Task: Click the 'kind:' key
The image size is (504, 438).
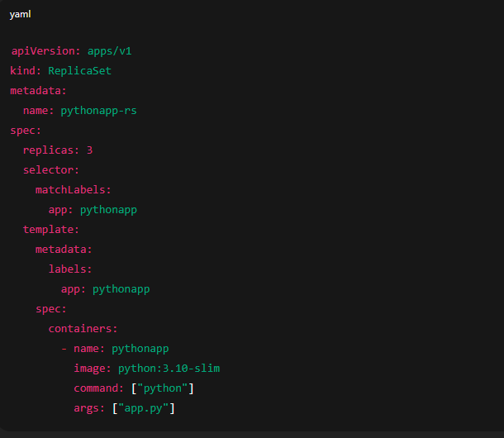Action: (x=26, y=70)
